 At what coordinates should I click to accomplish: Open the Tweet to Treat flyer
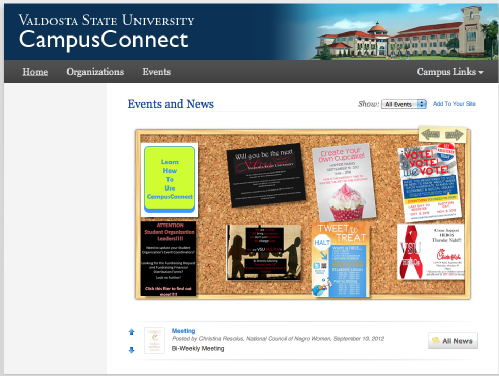point(341,260)
